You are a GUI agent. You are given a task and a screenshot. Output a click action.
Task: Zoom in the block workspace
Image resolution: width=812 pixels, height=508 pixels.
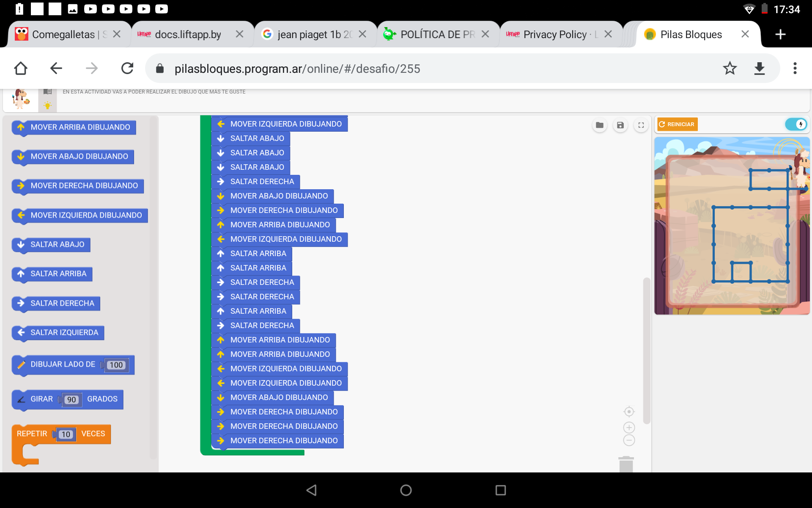coord(629,428)
